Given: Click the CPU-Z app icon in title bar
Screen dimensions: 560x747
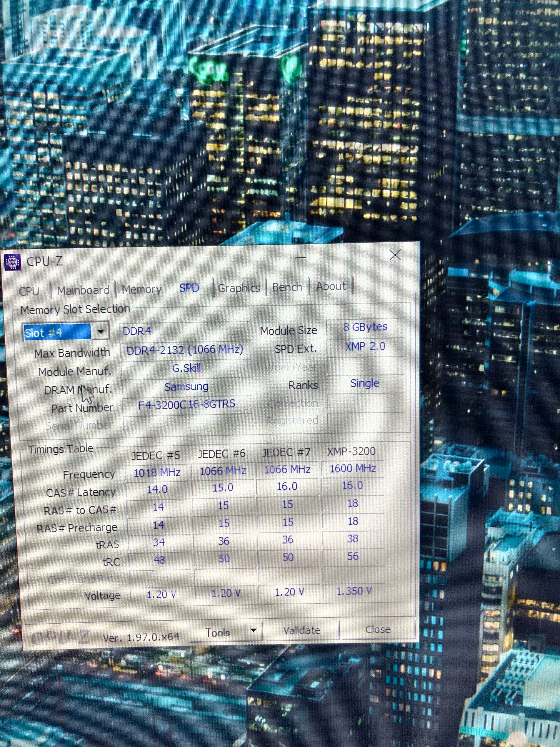Looking at the screenshot, I should pyautogui.click(x=13, y=262).
